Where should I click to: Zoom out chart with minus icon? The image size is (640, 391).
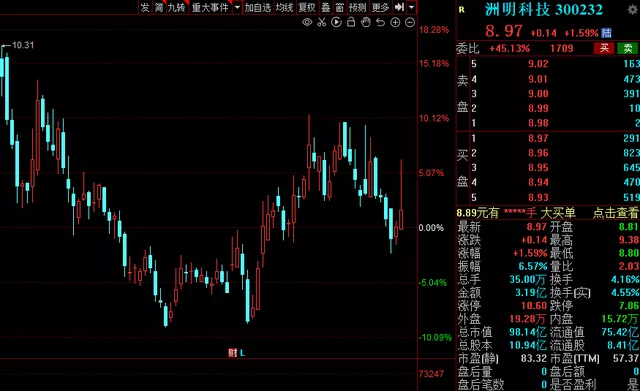click(x=410, y=22)
